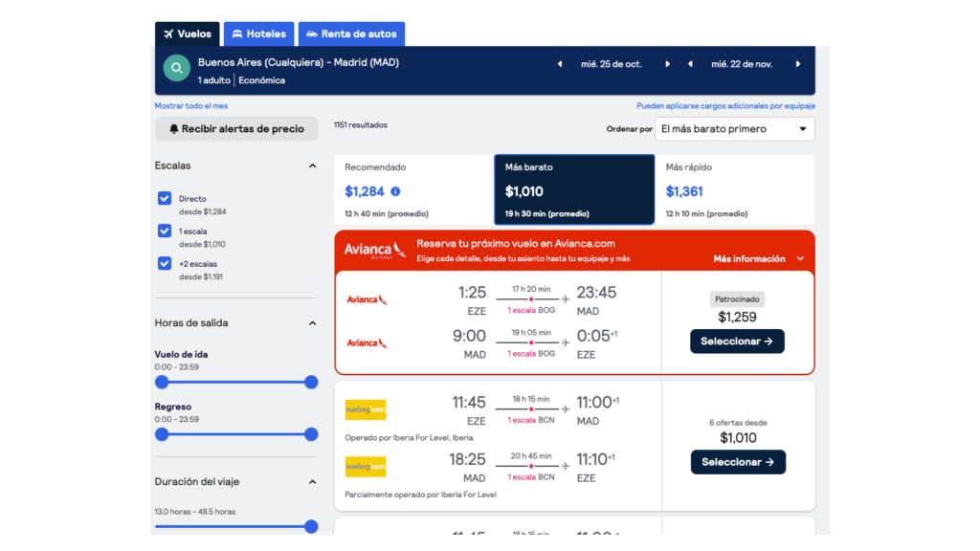Switch to the Vuelos tab
This screenshot has width=980, height=551.
(188, 33)
